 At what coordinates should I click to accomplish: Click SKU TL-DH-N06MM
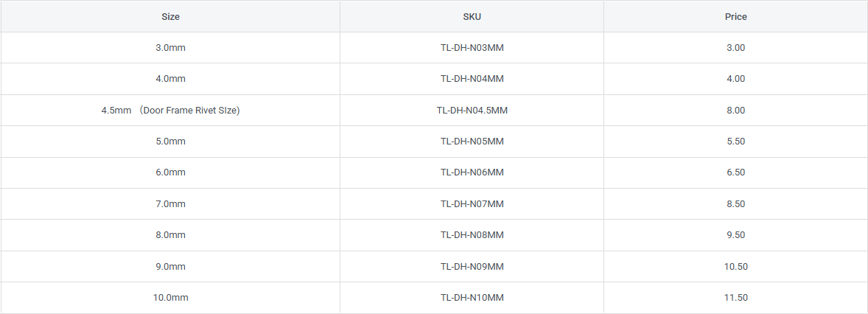point(472,172)
